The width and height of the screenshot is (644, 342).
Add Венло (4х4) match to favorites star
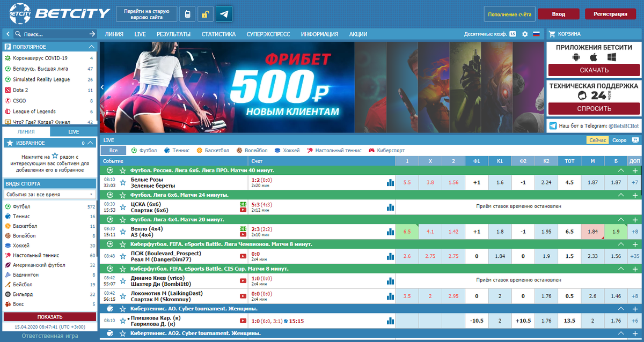[123, 232]
